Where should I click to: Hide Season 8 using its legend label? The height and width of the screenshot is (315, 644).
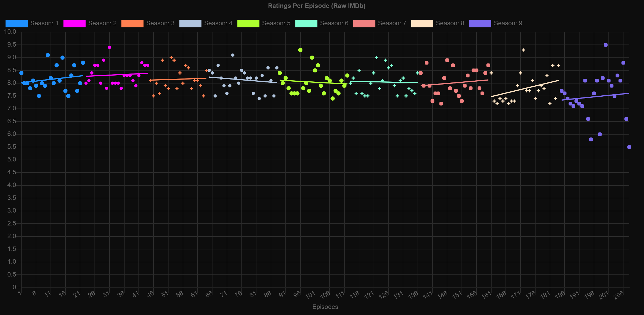(450, 23)
